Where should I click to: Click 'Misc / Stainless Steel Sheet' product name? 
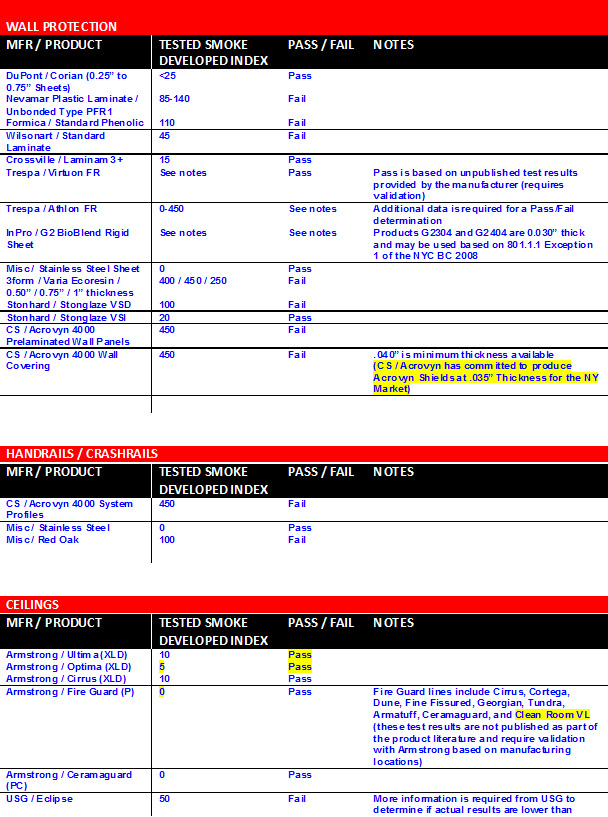(73, 269)
